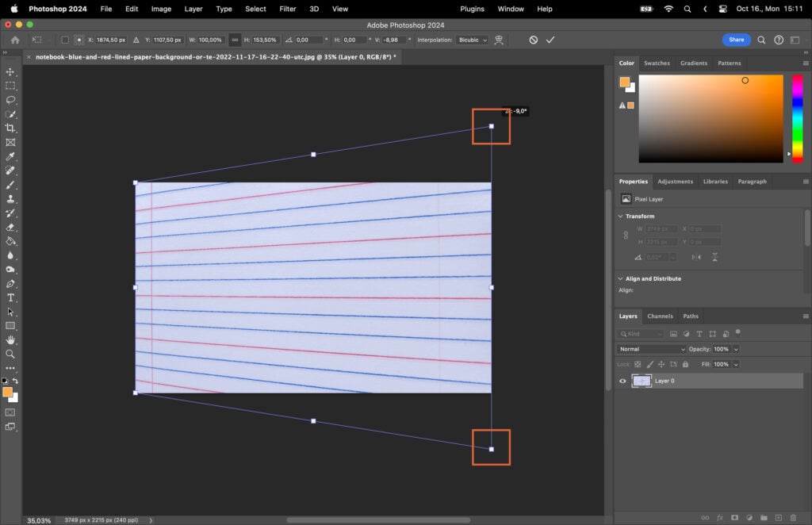
Task: Hide the Layer 0 visibility eye
Action: 622,381
